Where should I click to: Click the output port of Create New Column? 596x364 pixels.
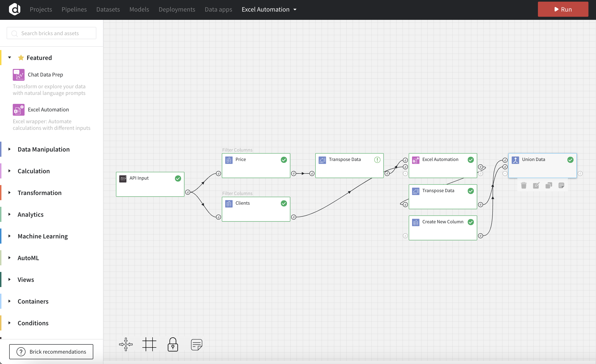pos(480,236)
